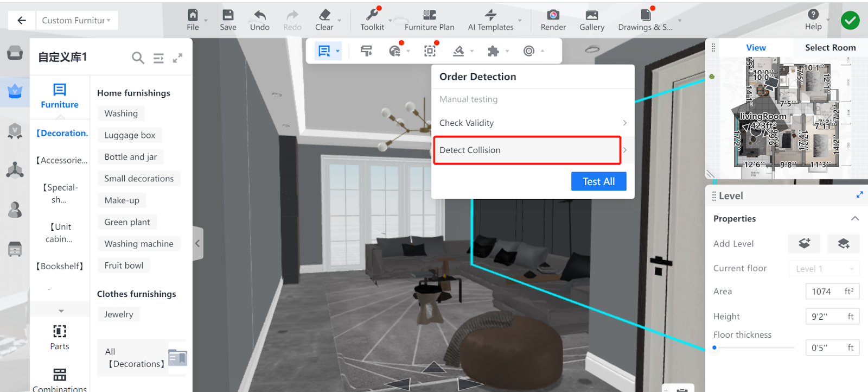
Task: Undo the last action
Action: click(x=260, y=20)
